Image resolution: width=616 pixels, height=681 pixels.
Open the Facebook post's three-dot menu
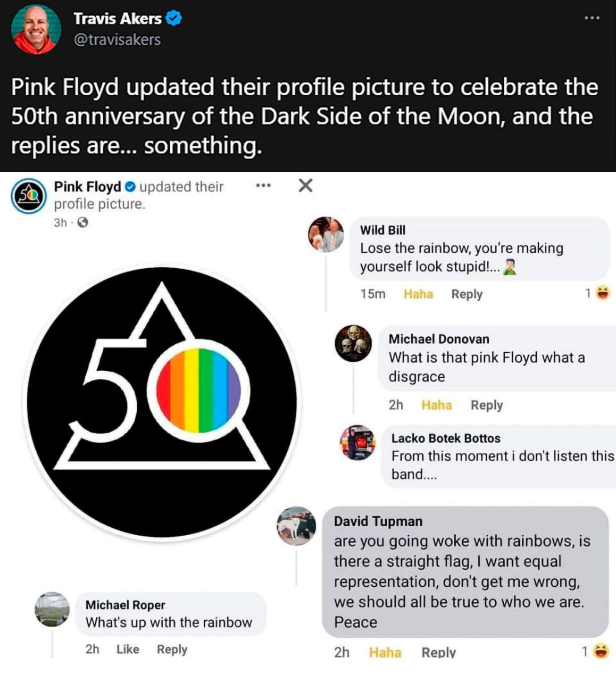(x=263, y=186)
